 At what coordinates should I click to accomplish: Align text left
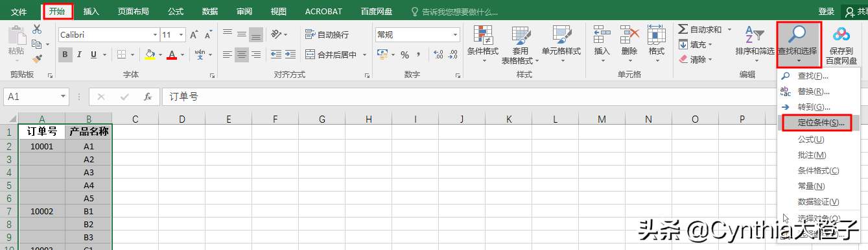coord(227,55)
